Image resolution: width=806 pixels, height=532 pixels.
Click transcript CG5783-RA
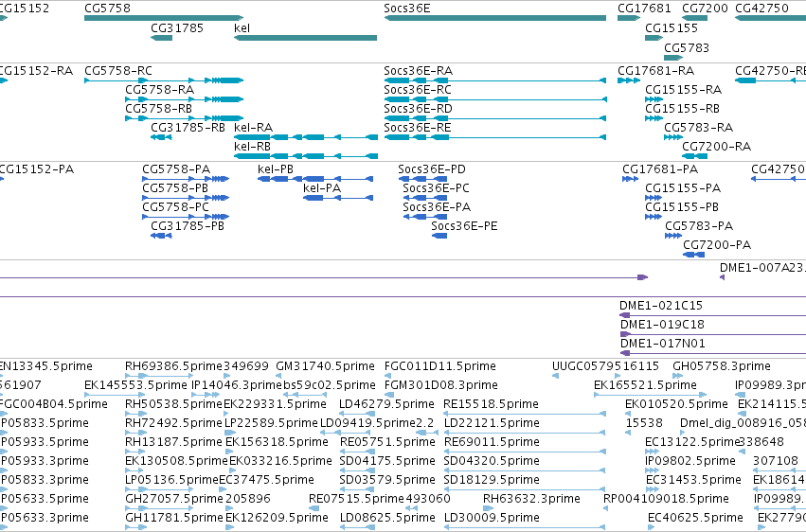tap(673, 137)
